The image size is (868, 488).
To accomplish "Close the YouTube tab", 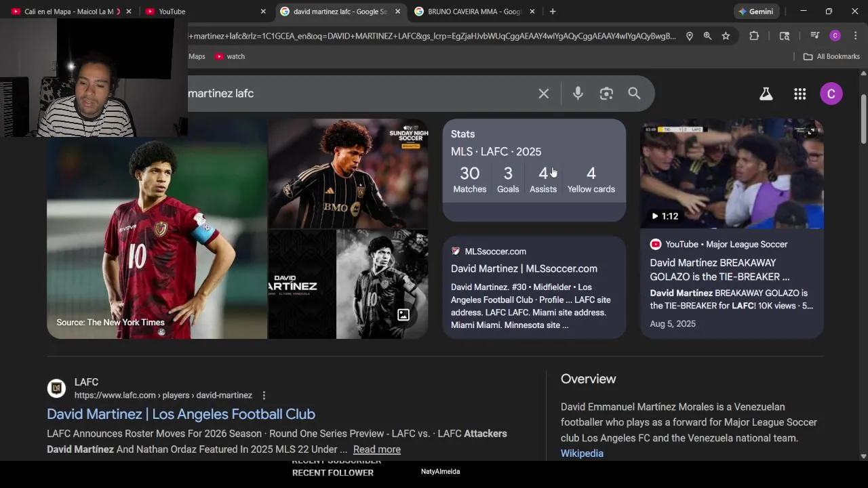I will [x=263, y=12].
